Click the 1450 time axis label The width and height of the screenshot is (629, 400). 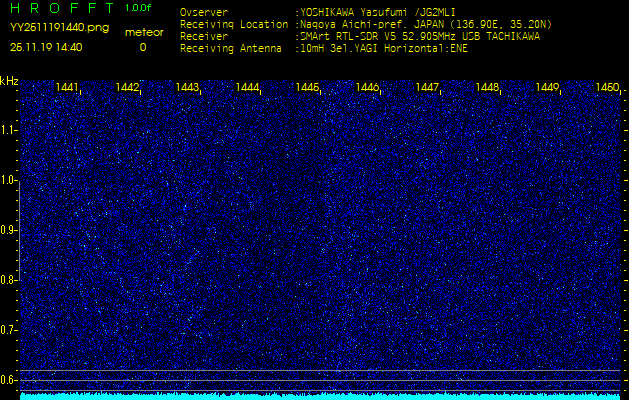click(607, 87)
